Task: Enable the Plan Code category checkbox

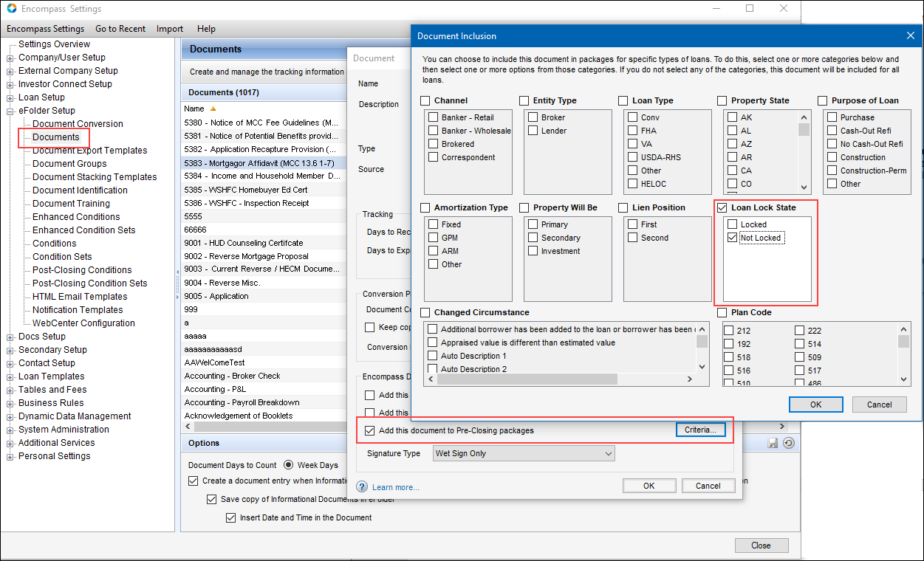Action: coord(722,312)
